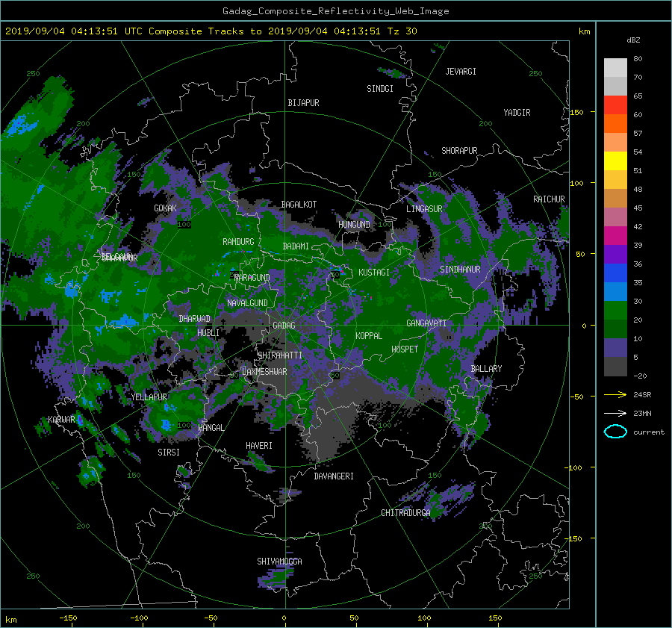The image size is (672, 628).
Task: Select the DHARWAD label
Action: tap(195, 319)
